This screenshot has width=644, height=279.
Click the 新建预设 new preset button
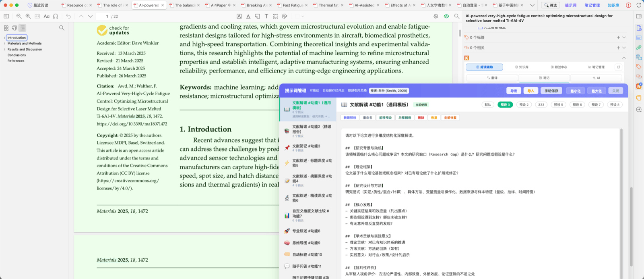pyautogui.click(x=350, y=118)
